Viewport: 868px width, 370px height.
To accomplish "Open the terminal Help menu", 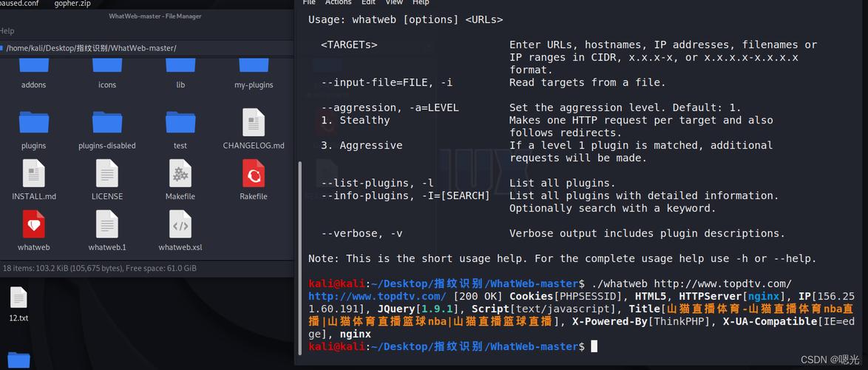I will click(421, 3).
